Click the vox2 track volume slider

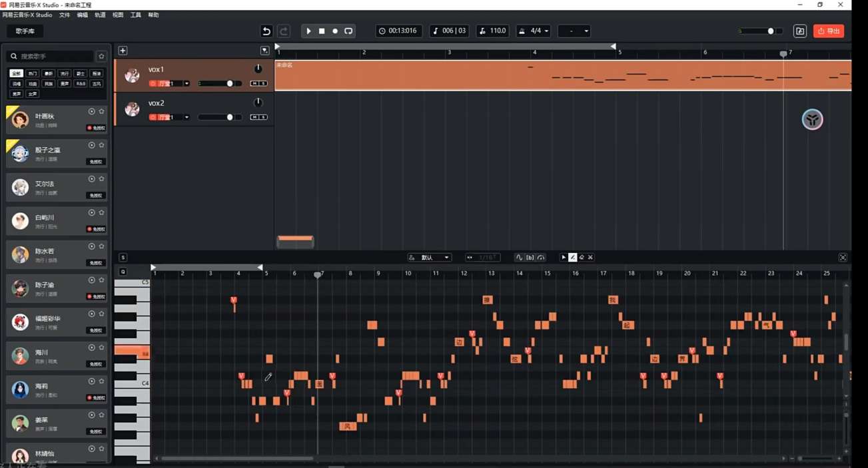[x=220, y=117]
